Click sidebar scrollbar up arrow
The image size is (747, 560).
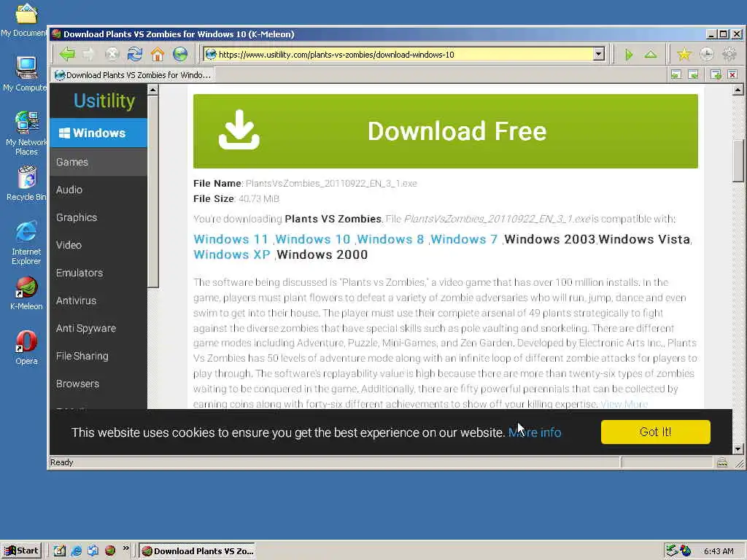click(153, 90)
